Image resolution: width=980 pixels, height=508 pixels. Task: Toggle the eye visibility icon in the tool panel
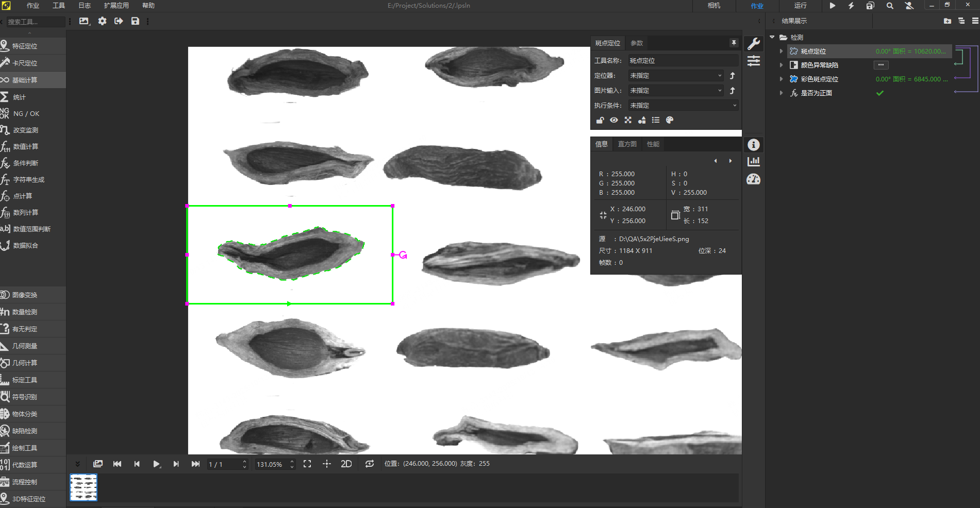point(614,120)
